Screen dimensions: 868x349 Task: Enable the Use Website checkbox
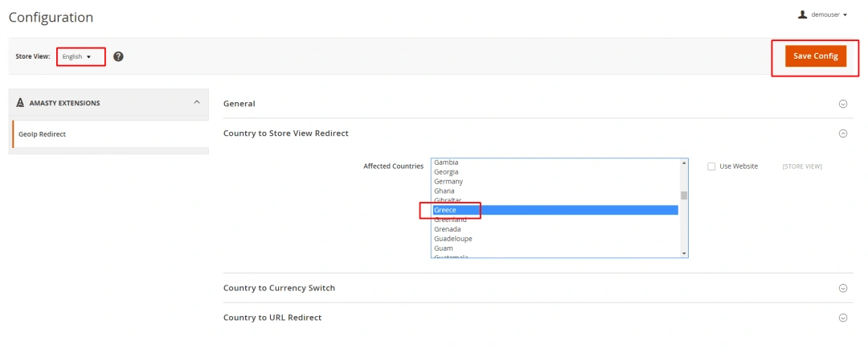pos(711,166)
